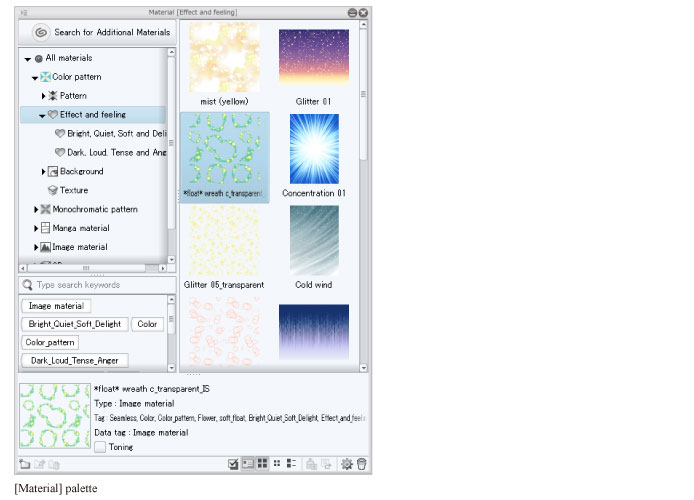The height and width of the screenshot is (500, 694).
Task: Open Search for Additional Materials
Action: click(97, 32)
